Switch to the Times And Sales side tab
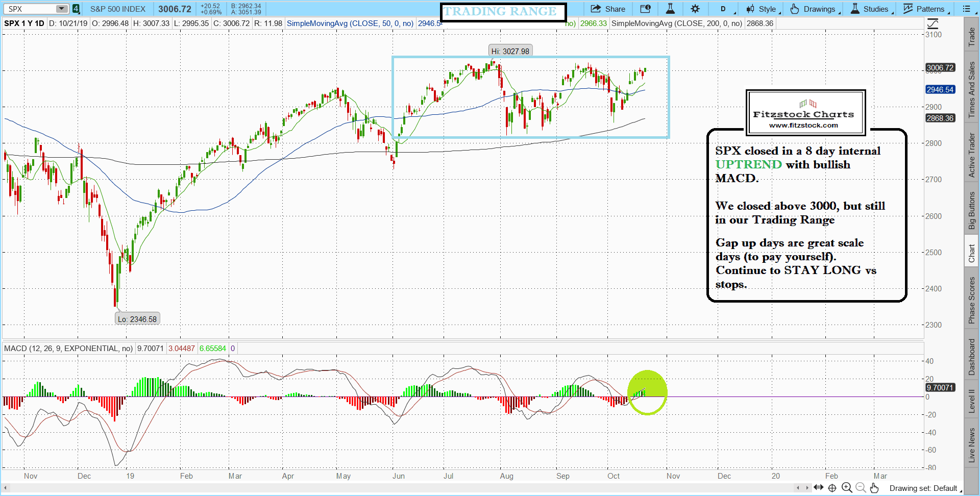Image resolution: width=980 pixels, height=496 pixels. pos(972,90)
